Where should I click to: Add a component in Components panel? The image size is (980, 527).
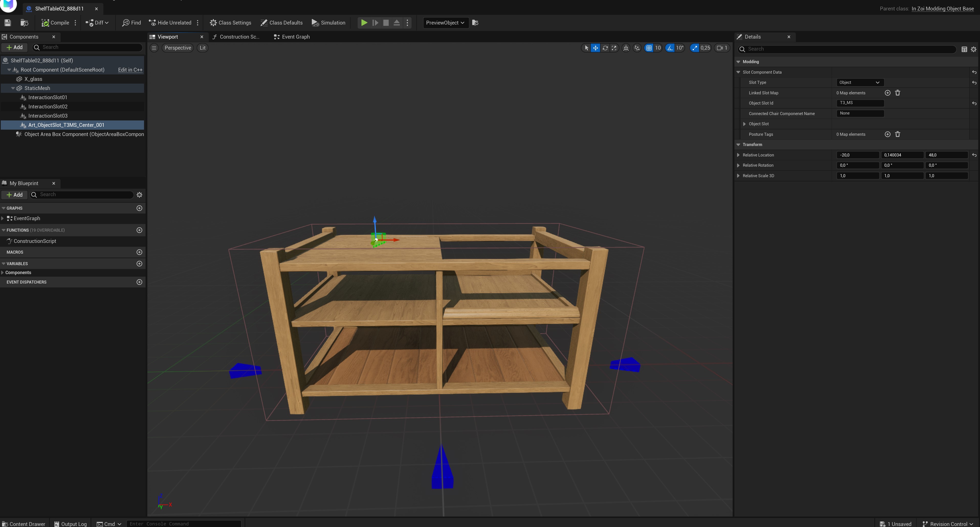point(15,48)
